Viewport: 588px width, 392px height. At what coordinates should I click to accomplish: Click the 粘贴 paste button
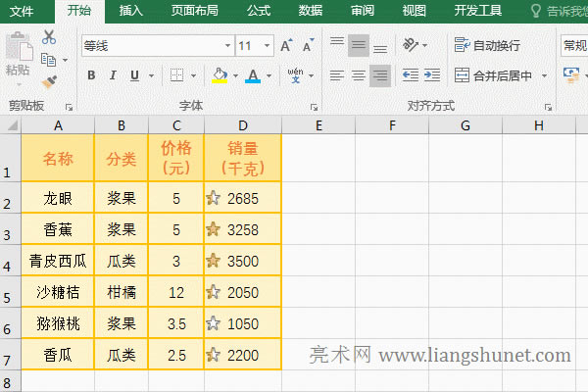click(18, 55)
